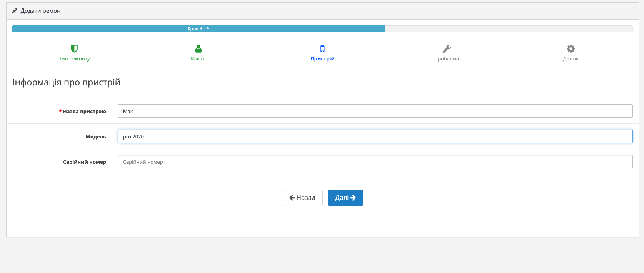Click the Далі button to continue
The image size is (644, 273).
coord(345,198)
